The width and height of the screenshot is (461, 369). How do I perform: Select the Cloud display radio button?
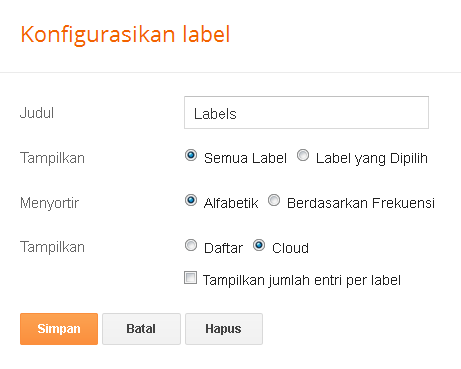[259, 245]
